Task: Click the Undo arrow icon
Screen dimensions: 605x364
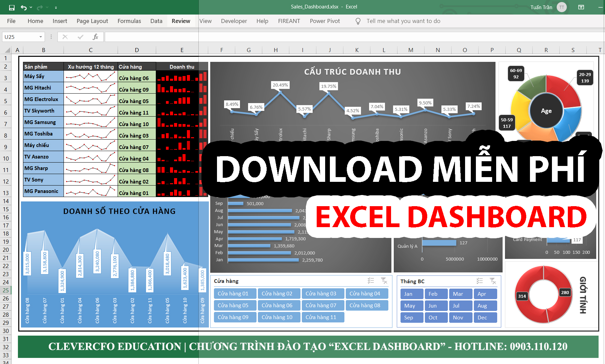Action: click(23, 7)
